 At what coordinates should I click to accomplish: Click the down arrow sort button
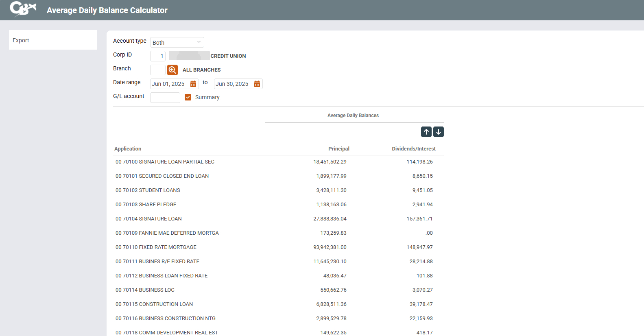click(x=439, y=132)
